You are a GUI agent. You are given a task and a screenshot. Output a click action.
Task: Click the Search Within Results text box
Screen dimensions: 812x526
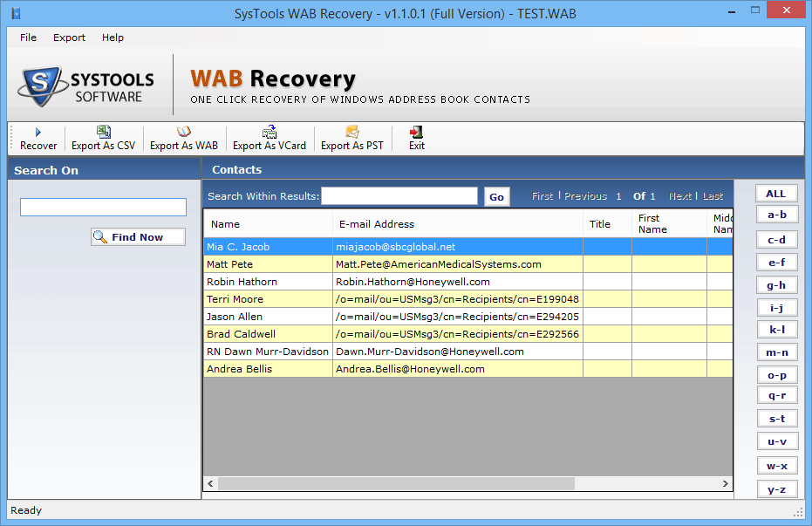[399, 195]
